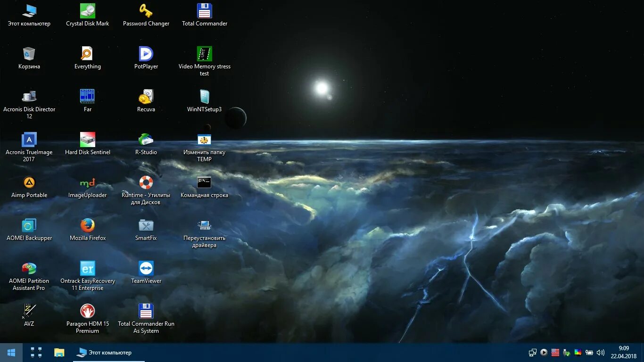644x362 pixels.
Task: Open File Explorer from the taskbar
Action: (x=59, y=353)
